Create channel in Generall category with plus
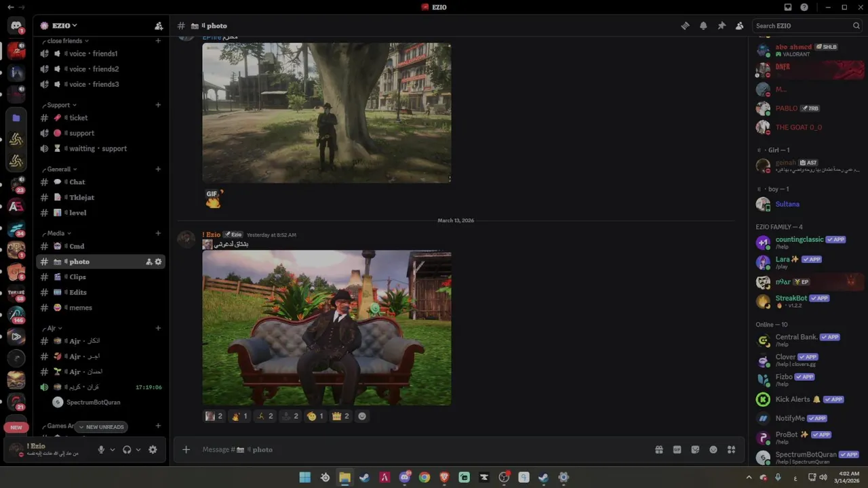 (x=158, y=169)
